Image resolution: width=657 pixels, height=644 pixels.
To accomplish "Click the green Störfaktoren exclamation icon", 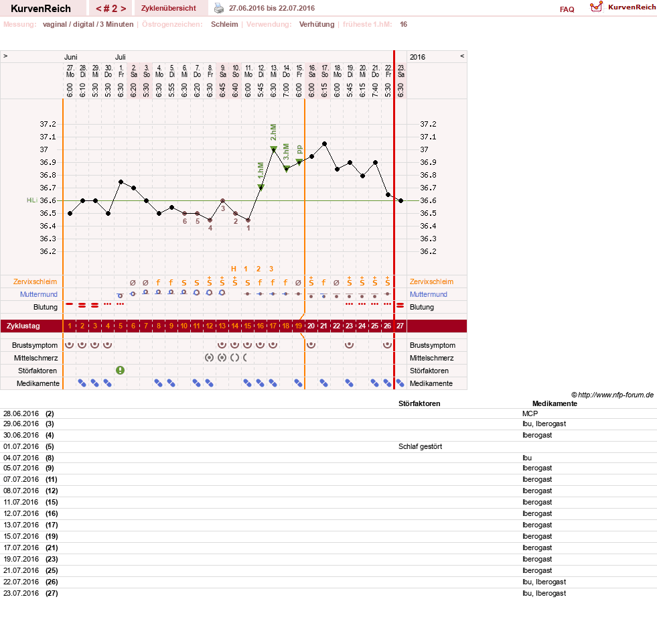I will pos(121,370).
